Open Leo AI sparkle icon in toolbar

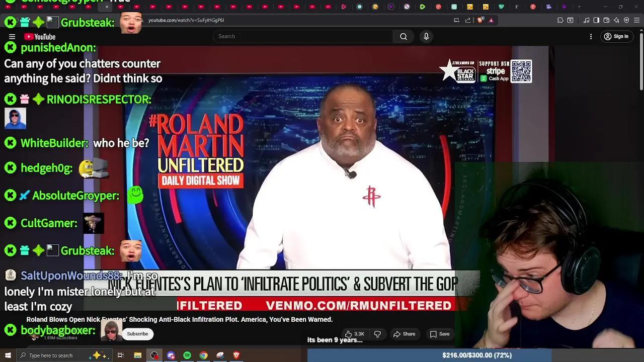point(616,20)
